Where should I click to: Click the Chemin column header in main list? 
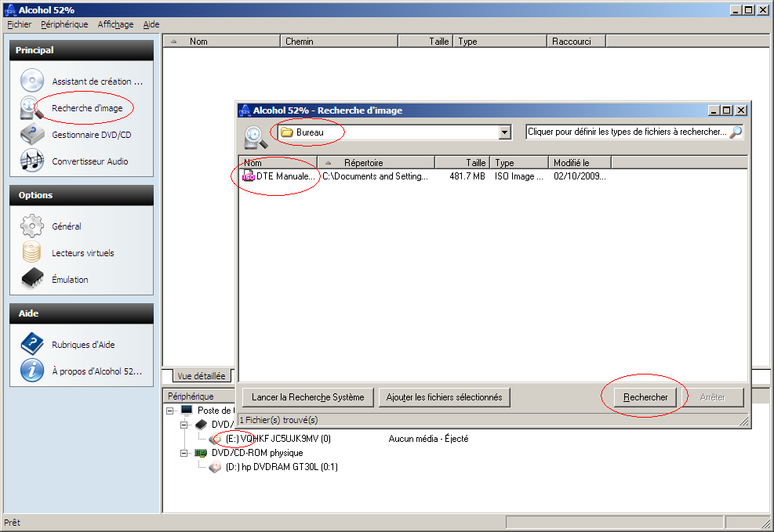(339, 42)
